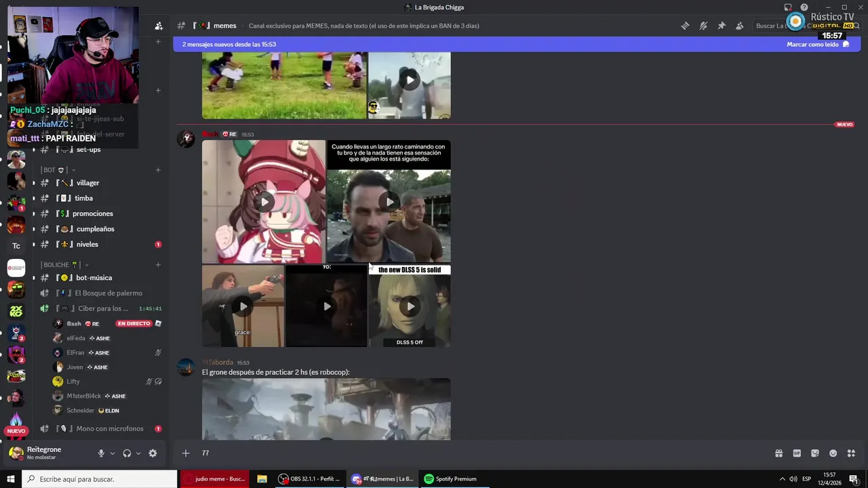Toggle the member list icon
The width and height of the screenshot is (868, 488).
pos(740,26)
